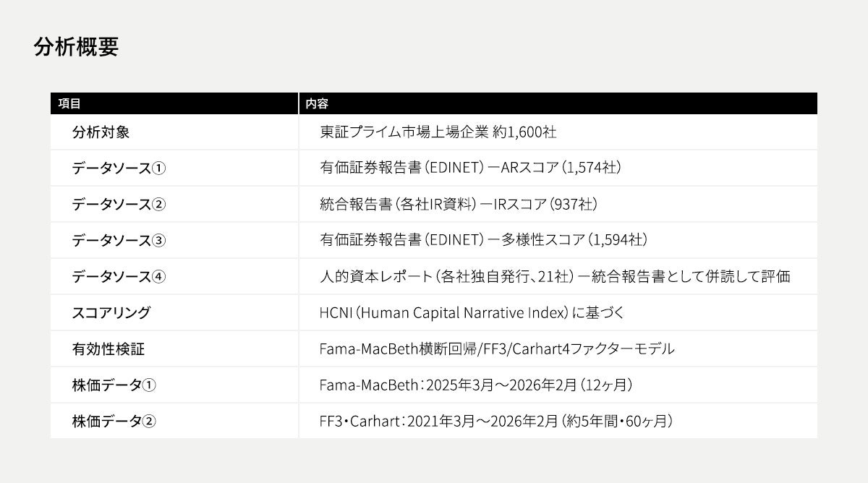Click the Fama-MacBeth横断回帰/FF3/Carhart4 cell
This screenshot has width=868, height=483.
tap(496, 349)
